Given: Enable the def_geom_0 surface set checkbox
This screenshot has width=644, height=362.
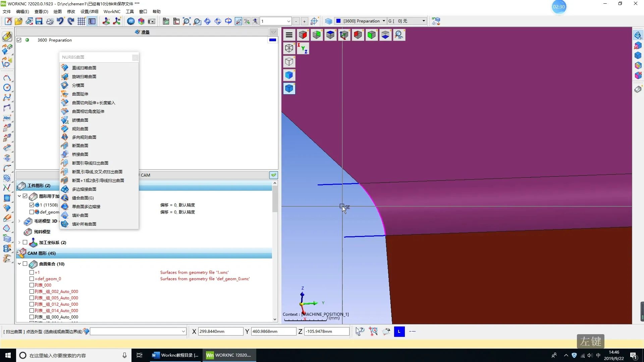Looking at the screenshot, I should pos(32,279).
